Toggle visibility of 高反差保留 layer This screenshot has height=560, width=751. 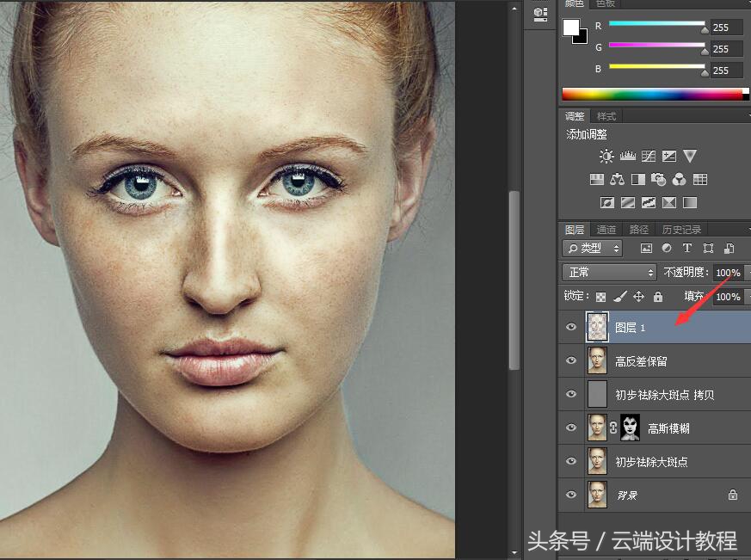point(571,361)
